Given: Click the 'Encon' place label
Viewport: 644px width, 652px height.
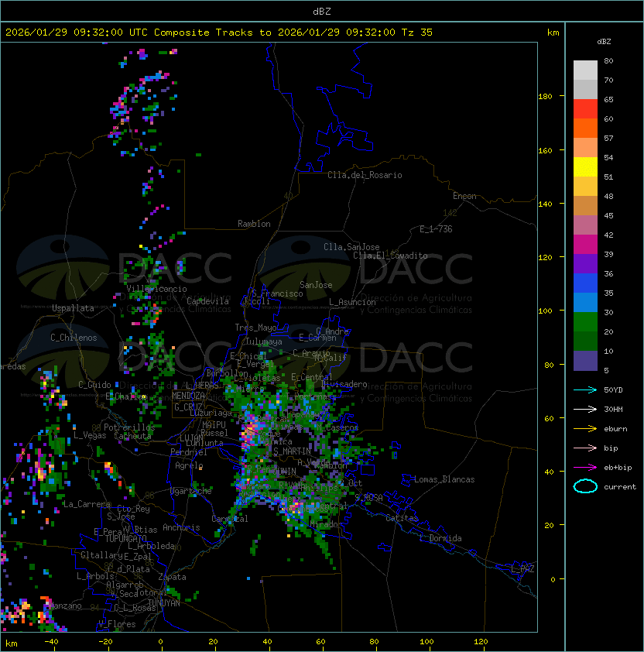Looking at the screenshot, I should pyautogui.click(x=464, y=196).
